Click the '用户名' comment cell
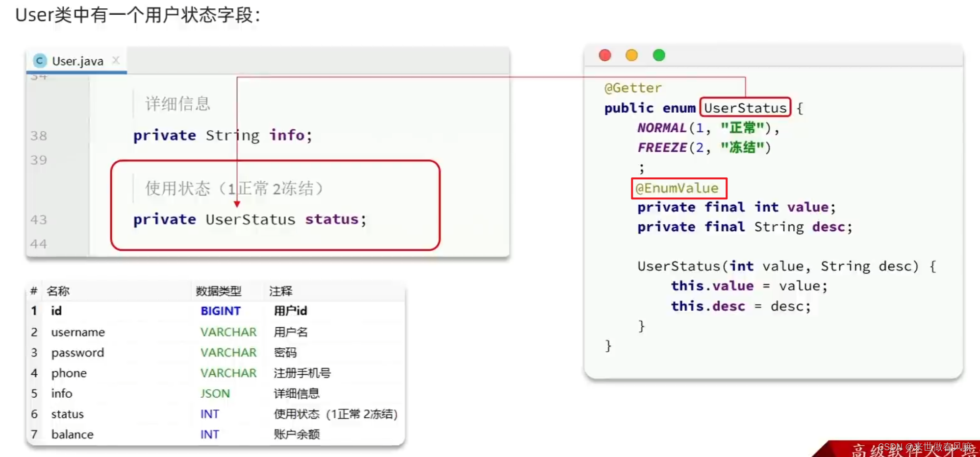The image size is (980, 457). (291, 332)
